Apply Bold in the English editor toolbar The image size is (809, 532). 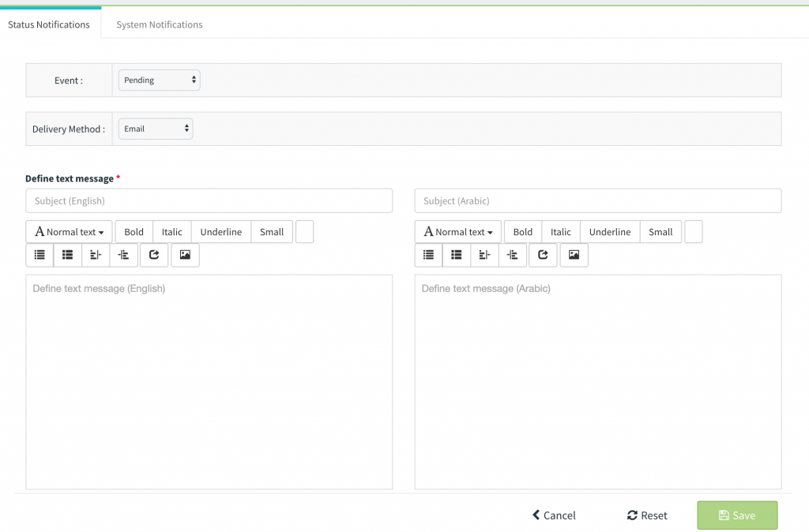(x=134, y=232)
